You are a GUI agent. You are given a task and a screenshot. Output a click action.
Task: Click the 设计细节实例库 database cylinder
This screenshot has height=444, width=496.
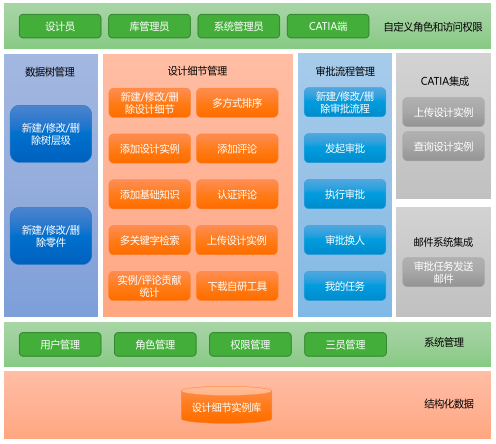[x=226, y=405]
